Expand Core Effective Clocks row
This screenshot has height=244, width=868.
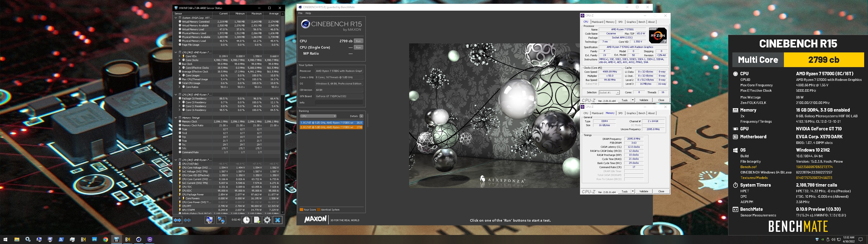pyautogui.click(x=180, y=68)
